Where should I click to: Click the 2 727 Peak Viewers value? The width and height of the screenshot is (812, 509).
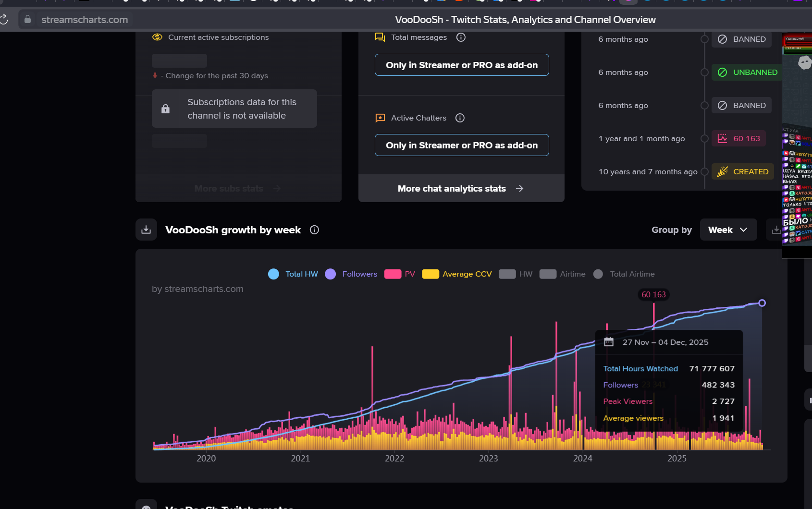coord(724,401)
